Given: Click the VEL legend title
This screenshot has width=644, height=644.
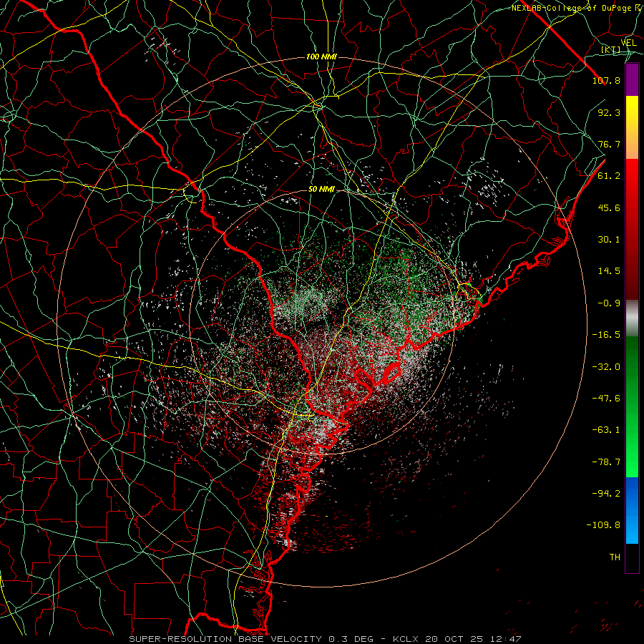Looking at the screenshot, I should (x=628, y=43).
